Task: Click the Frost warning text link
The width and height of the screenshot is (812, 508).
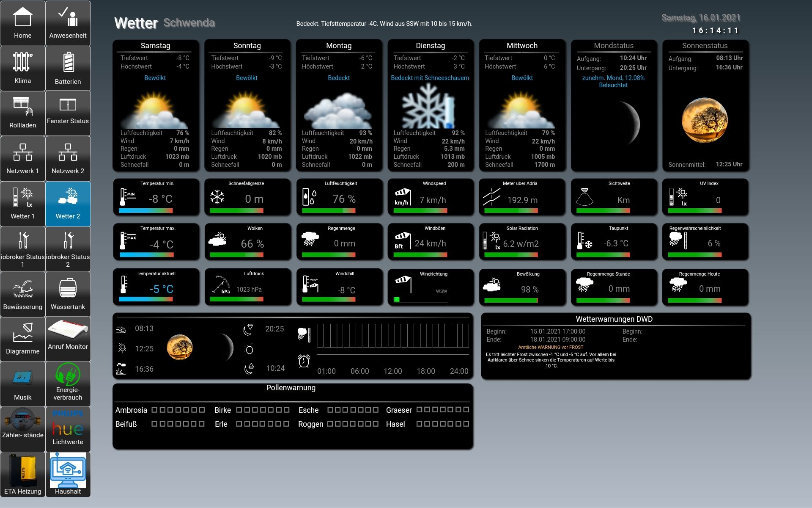Action: [x=550, y=347]
